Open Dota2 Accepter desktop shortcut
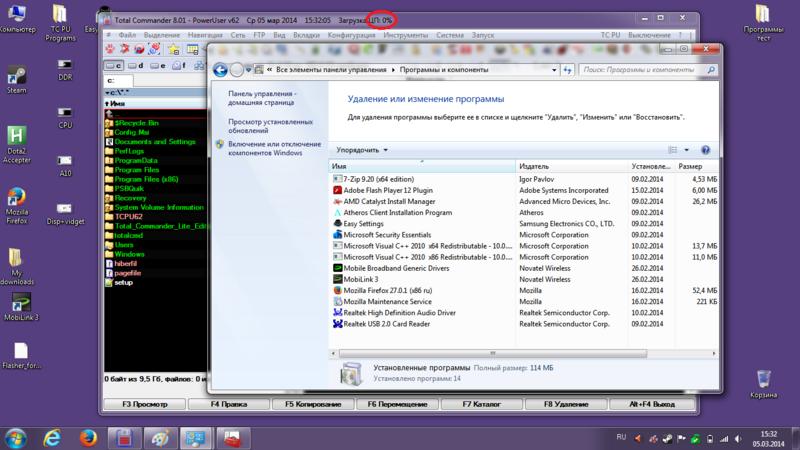Viewport: 800px width, 450px height. tap(16, 144)
